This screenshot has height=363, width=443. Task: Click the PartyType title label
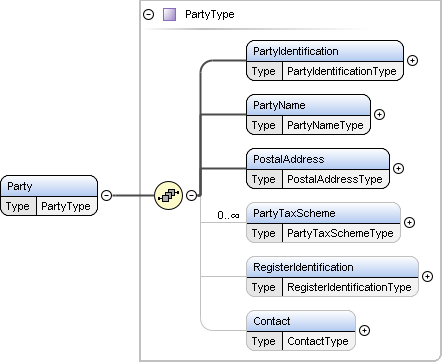210,14
